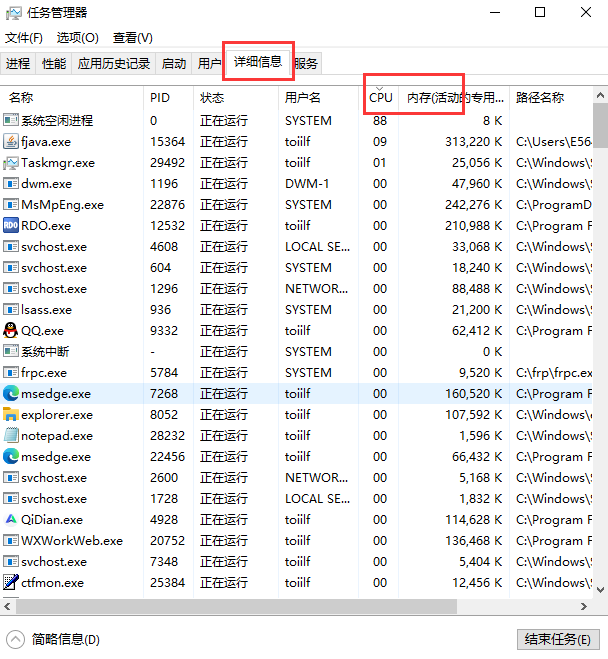This screenshot has height=659, width=608.
Task: Click the notepad.exe notepad icon
Action: [x=11, y=435]
